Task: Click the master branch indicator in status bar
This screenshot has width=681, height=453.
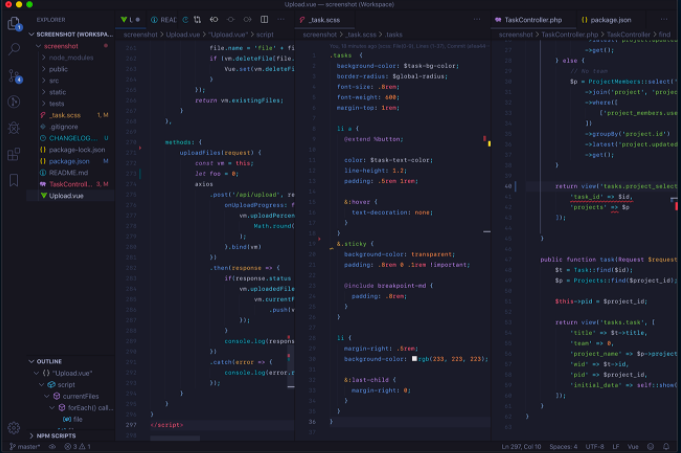Action: click(x=24, y=446)
